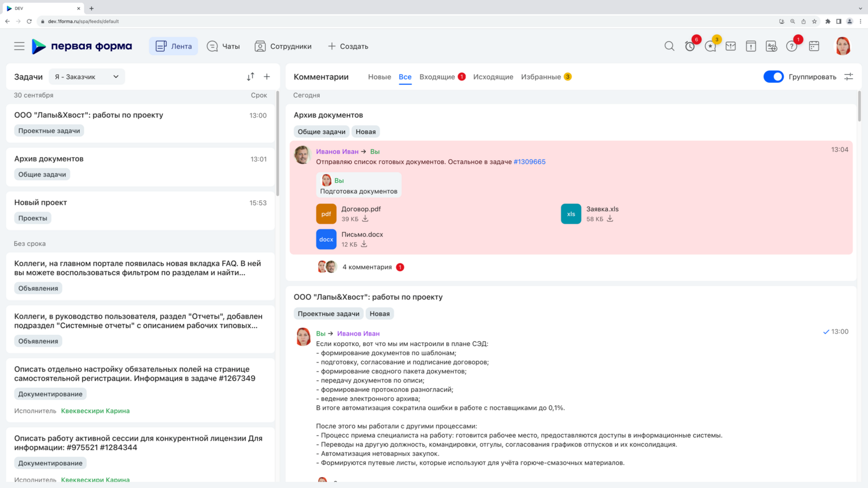Expand the 'Я - Заказчик' dropdown

[x=87, y=76]
